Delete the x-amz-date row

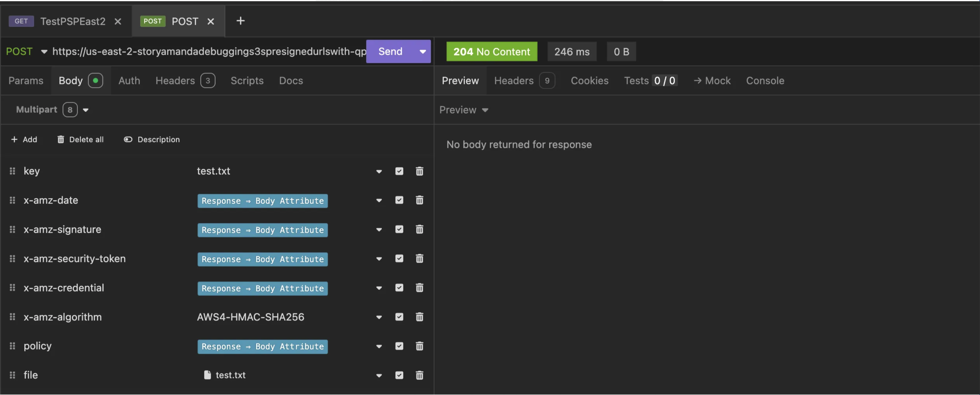pyautogui.click(x=419, y=200)
